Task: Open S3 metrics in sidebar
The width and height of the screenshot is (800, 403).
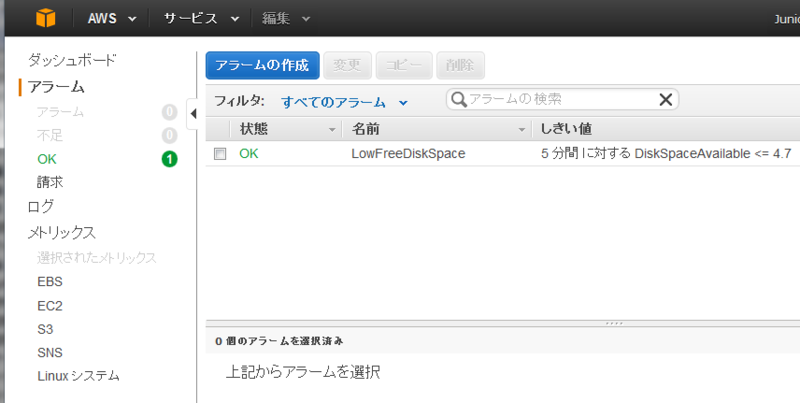Action: tap(45, 329)
